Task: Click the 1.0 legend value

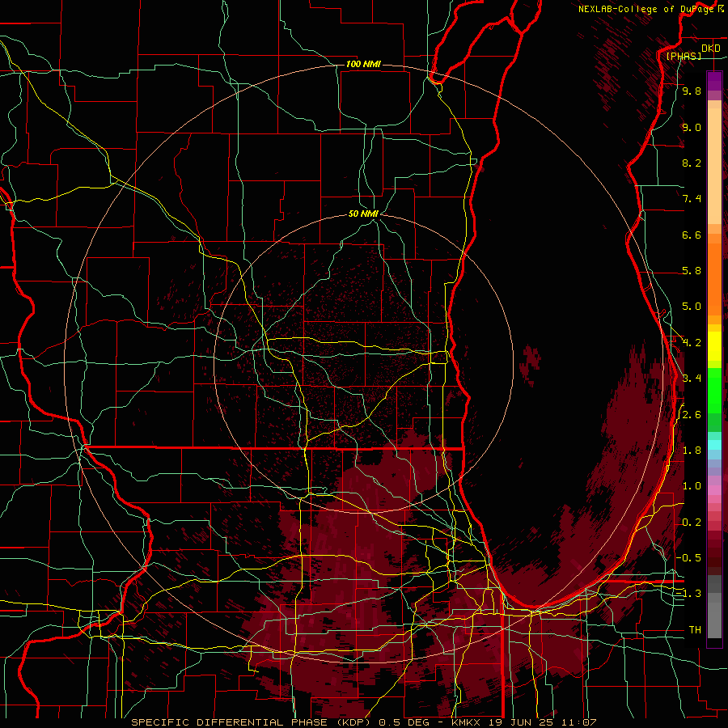Action: 692,486
